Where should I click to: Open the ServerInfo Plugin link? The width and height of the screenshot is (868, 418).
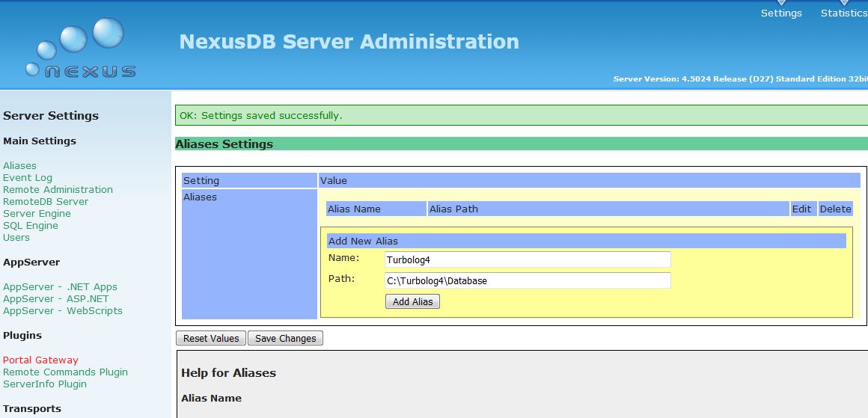click(x=45, y=384)
